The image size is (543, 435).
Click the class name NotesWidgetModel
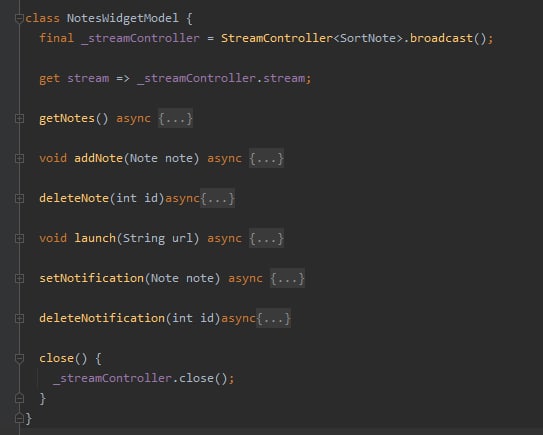123,18
